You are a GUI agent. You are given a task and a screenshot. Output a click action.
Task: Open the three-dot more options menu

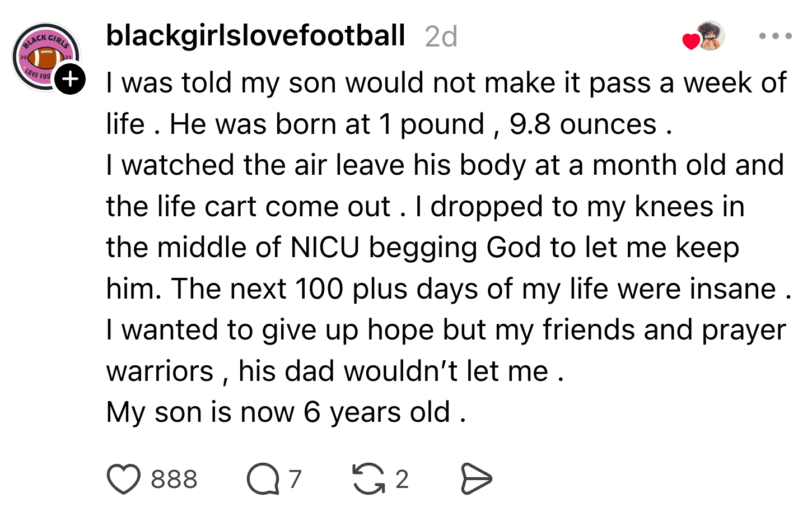(776, 36)
